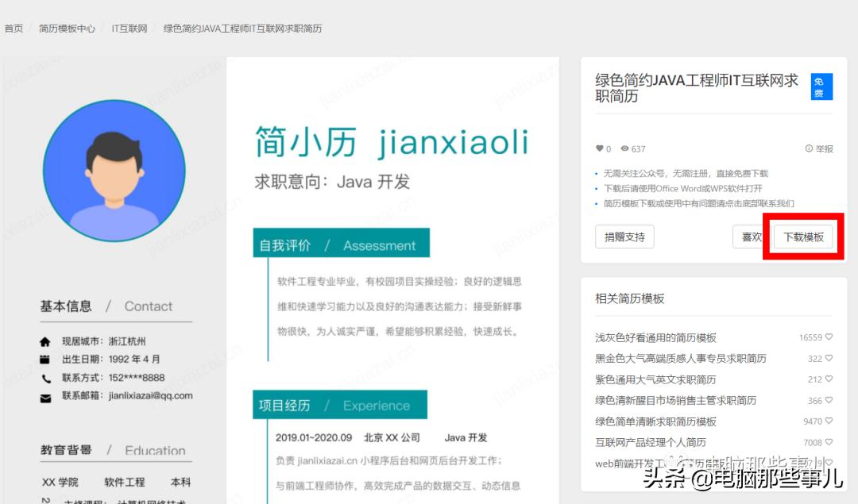Click the 下载模板 download button
This screenshot has width=858, height=504.
(802, 237)
